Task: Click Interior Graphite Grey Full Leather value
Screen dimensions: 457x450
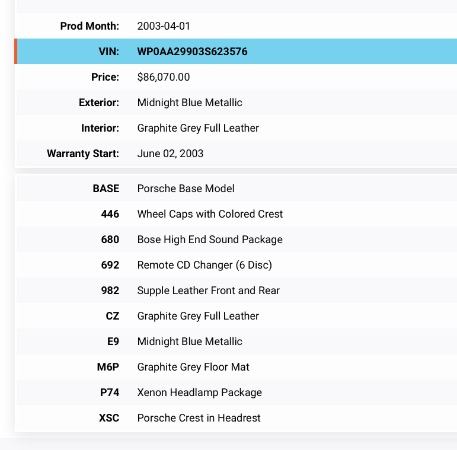Action: [198, 128]
